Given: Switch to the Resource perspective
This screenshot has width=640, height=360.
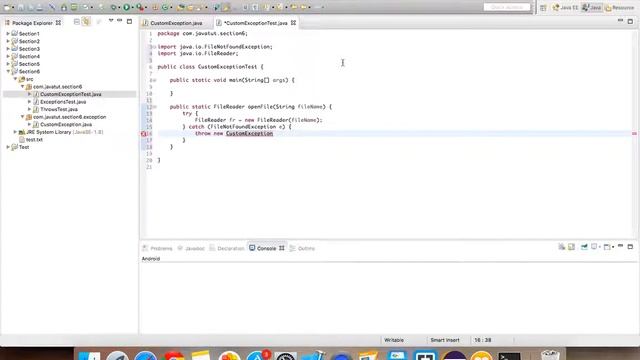Looking at the screenshot, I should coord(620,7).
